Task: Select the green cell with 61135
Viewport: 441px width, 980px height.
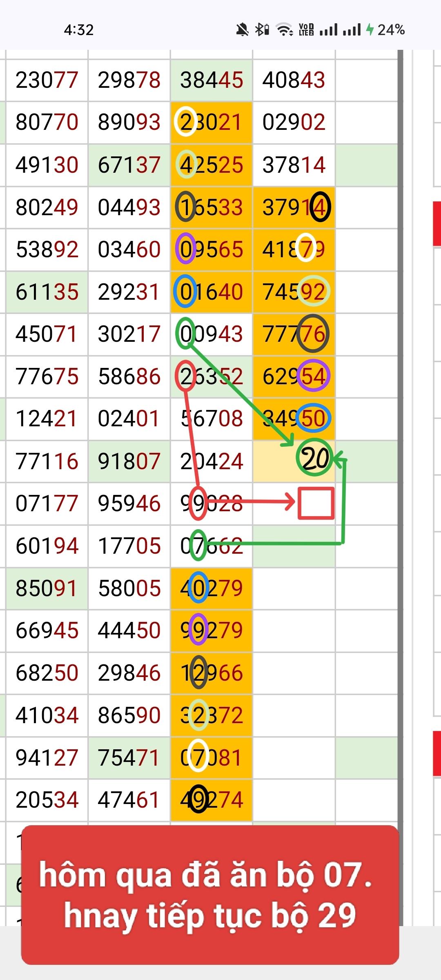Action: 47,292
